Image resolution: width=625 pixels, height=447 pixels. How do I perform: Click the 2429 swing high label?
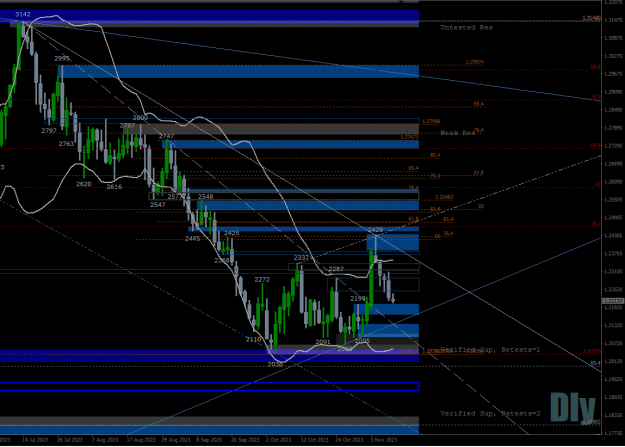click(x=375, y=230)
